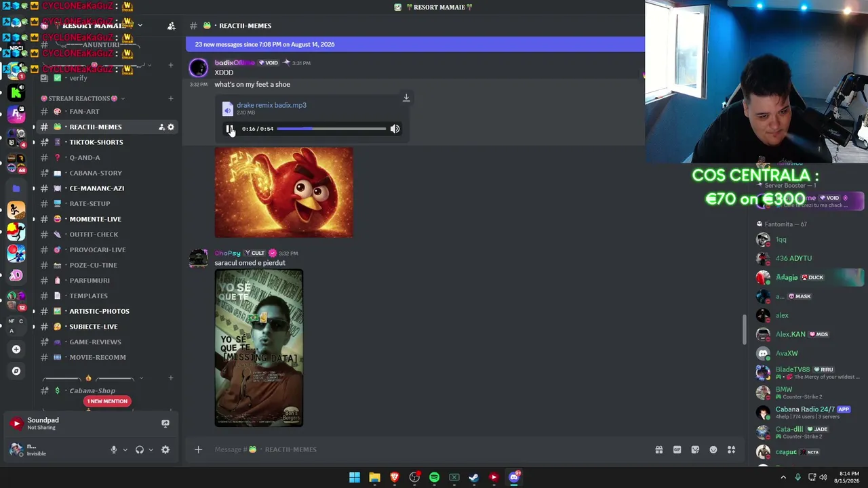Select the RATE-SETUP channel
Screen dimensions: 868x488
point(90,203)
